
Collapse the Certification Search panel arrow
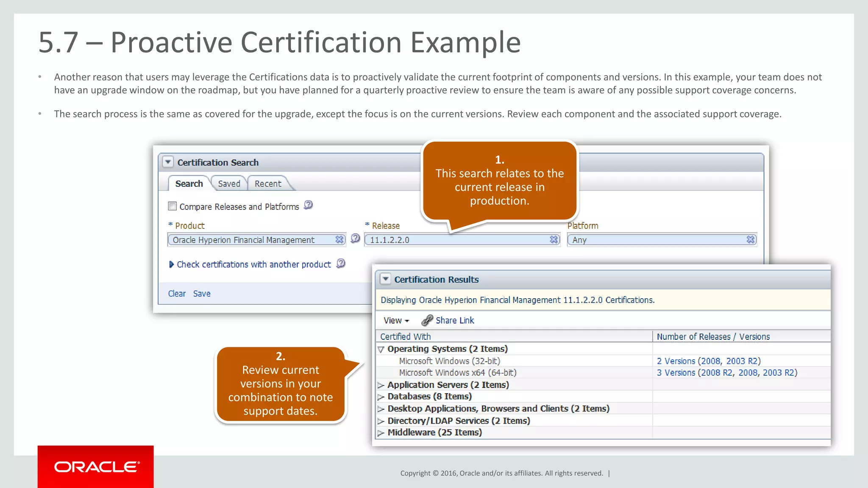tap(168, 162)
